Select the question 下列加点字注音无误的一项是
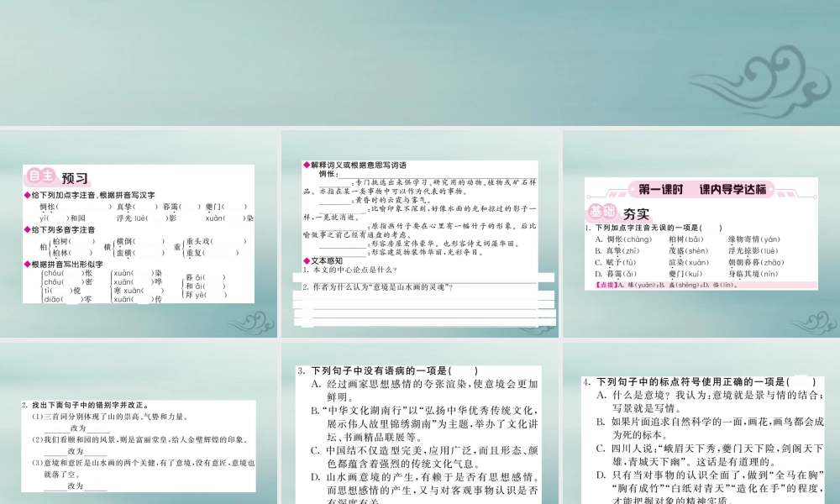Viewport: 840px width, 504px height. pyautogui.click(x=653, y=228)
